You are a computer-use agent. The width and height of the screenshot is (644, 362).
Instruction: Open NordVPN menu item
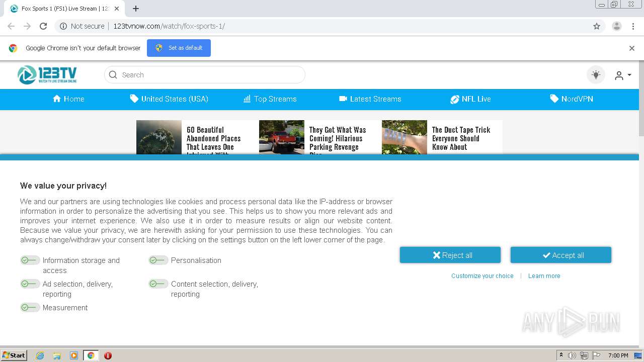[x=572, y=99]
